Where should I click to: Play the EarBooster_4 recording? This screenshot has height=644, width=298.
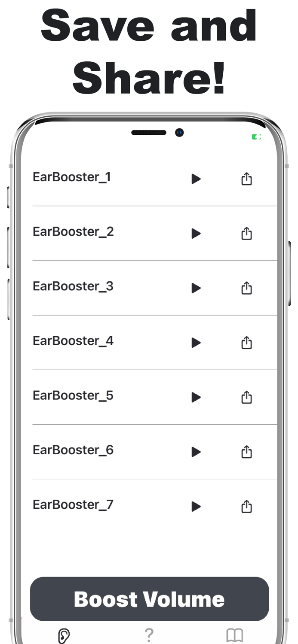(x=196, y=343)
